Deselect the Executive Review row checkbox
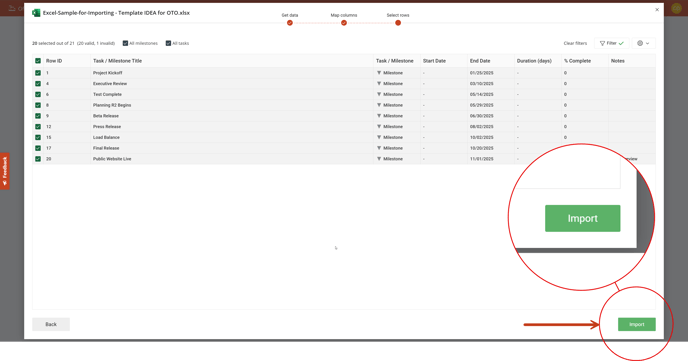This screenshot has width=688, height=361. click(38, 83)
